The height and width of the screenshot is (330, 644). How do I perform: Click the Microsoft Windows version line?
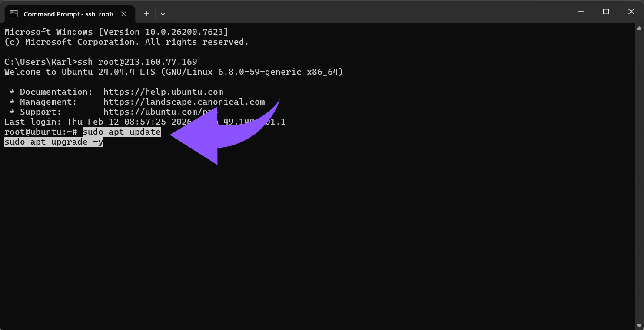pos(116,32)
